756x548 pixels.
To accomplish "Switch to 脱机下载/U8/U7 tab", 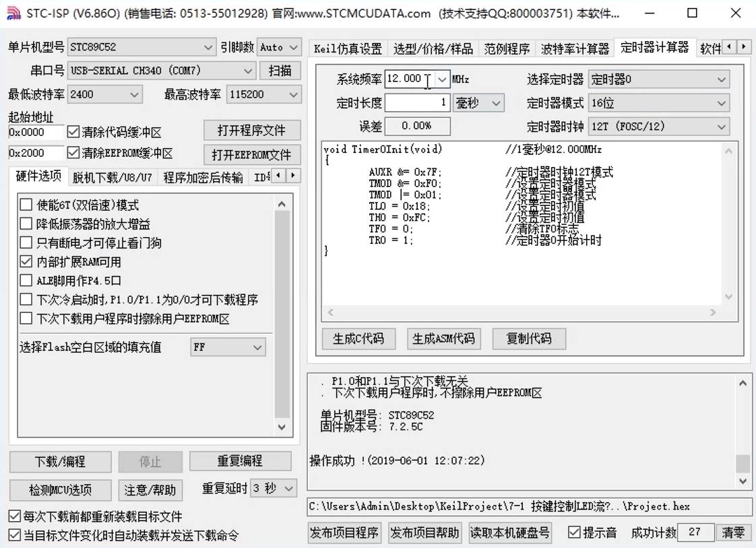I will click(113, 177).
